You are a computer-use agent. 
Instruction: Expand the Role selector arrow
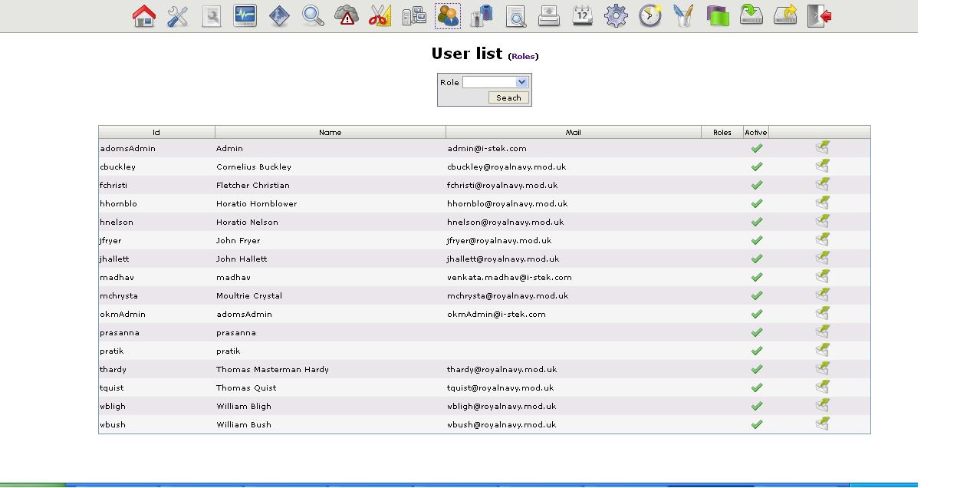[x=521, y=81]
